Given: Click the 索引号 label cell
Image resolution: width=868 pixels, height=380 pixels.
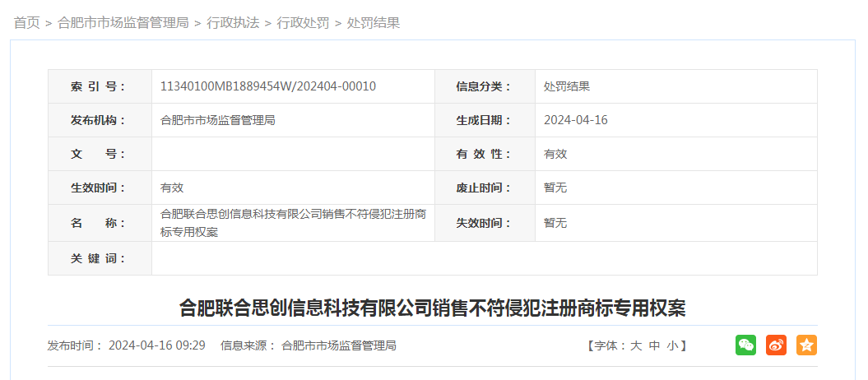Looking at the screenshot, I should [100, 86].
